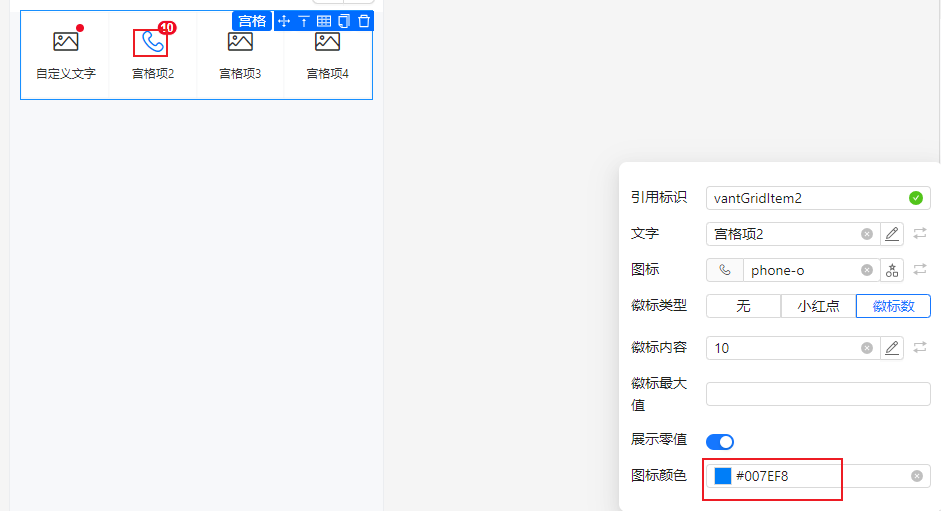Select 徽标数 badge type option
The height and width of the screenshot is (511, 941).
893,306
